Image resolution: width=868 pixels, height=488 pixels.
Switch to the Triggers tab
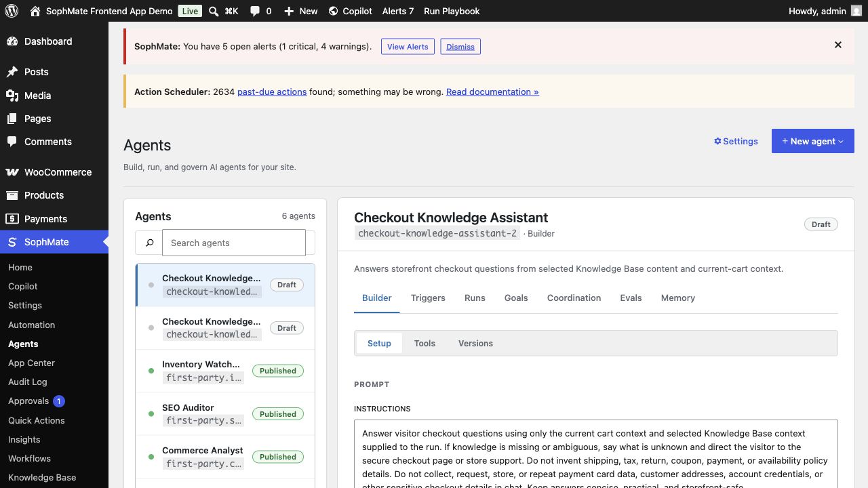click(x=428, y=298)
